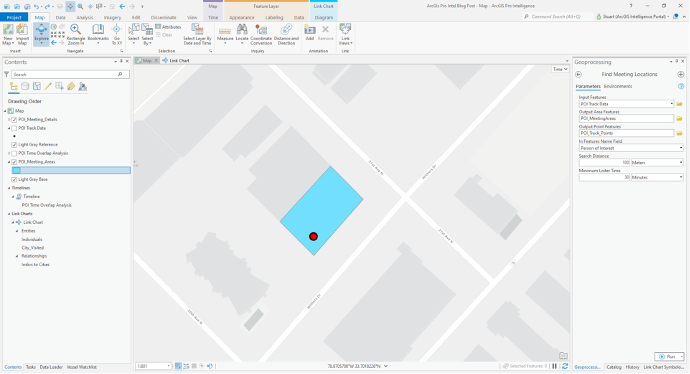690x374 pixels.
Task: Click the POI_Meeting_Areas blue symbol swatch
Action: pos(16,171)
